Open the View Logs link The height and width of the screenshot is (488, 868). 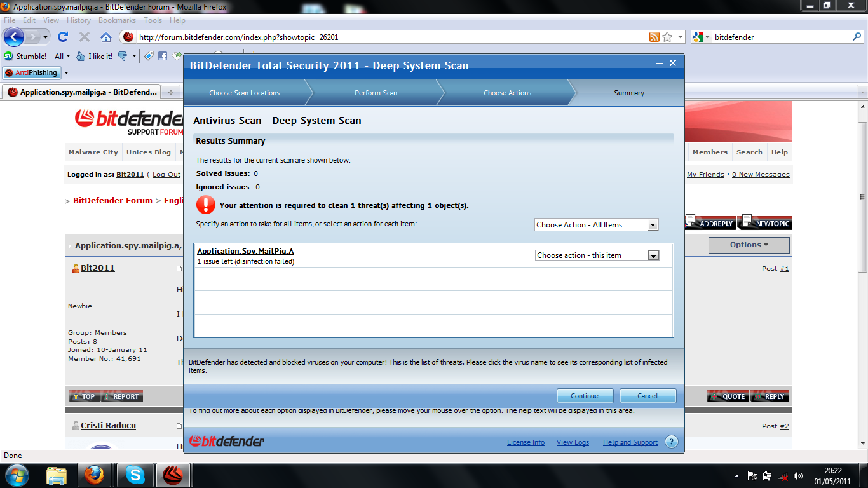(573, 442)
